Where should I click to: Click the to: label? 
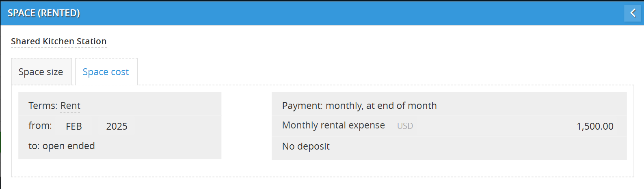[x=34, y=146]
